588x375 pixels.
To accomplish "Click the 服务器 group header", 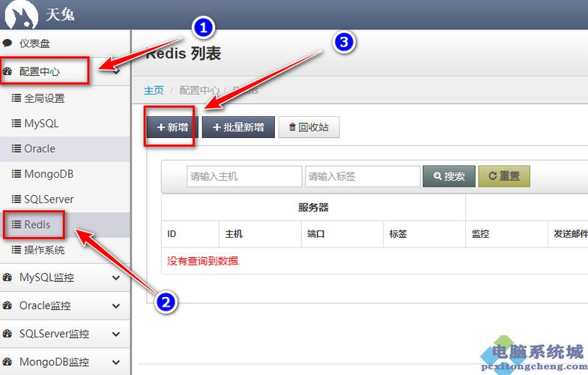I will click(314, 207).
